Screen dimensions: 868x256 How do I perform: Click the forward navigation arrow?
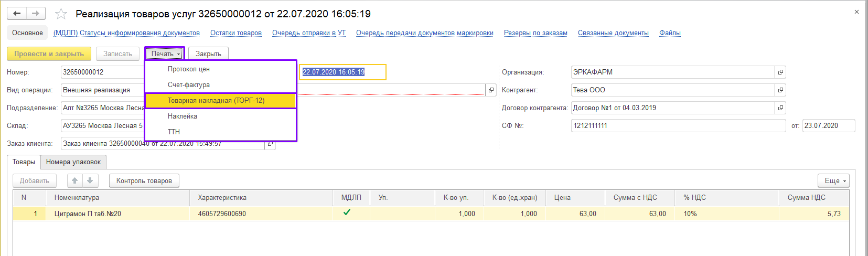36,14
